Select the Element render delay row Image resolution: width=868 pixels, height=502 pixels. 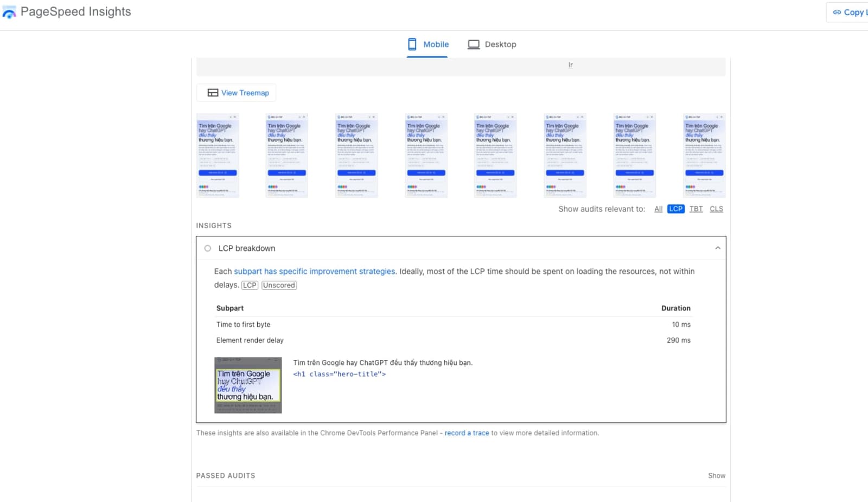click(x=454, y=340)
